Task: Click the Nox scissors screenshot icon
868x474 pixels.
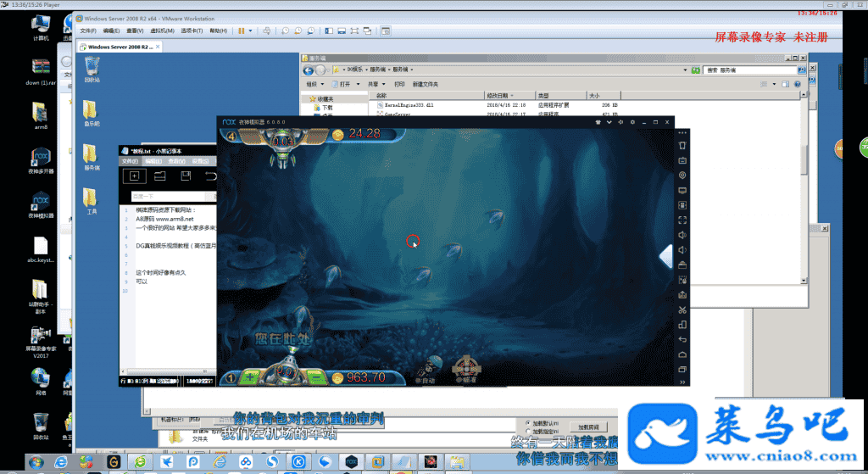Action: click(x=682, y=310)
